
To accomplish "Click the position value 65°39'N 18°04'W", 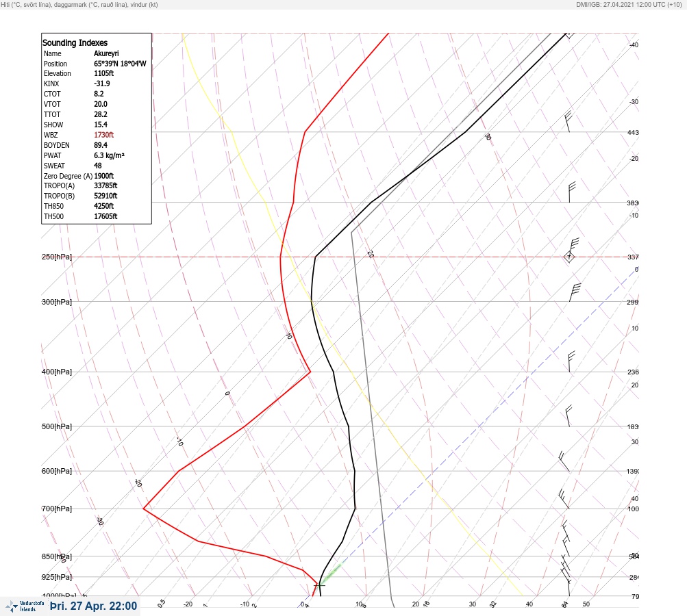I will point(120,64).
